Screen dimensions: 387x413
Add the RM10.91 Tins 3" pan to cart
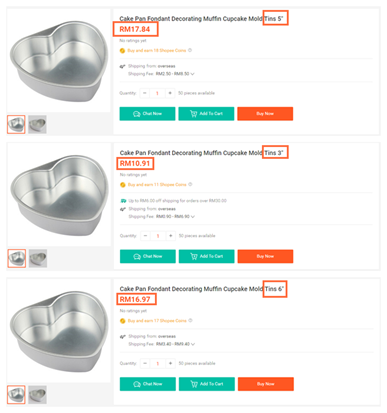pos(207,256)
